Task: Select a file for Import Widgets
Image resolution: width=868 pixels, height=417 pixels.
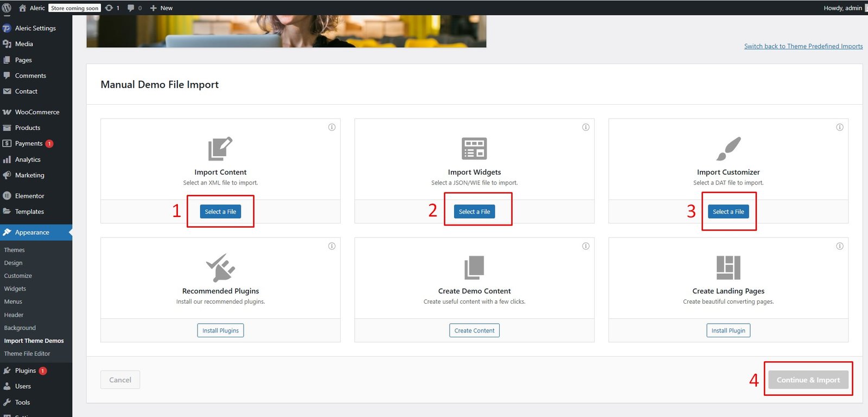Action: coord(474,211)
